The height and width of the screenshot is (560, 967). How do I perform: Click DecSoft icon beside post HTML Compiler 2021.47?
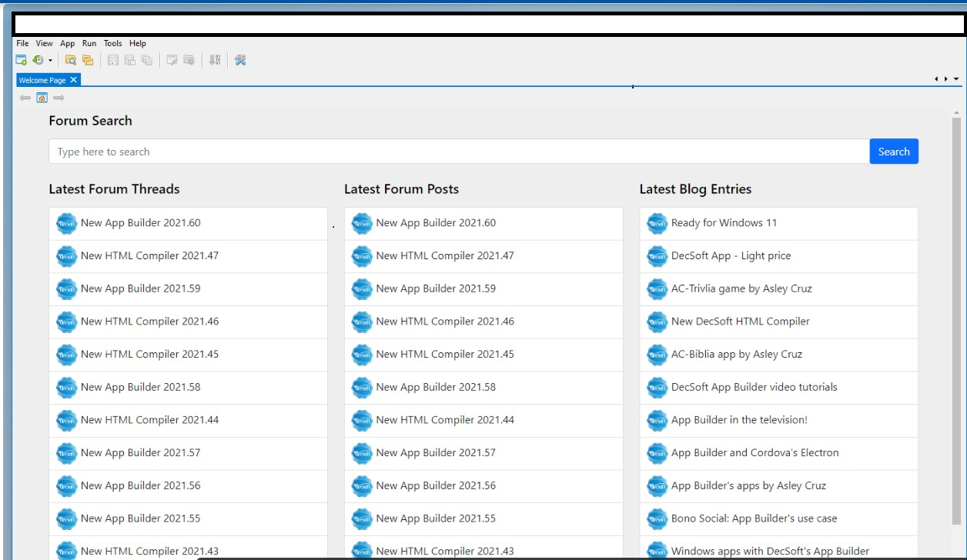click(x=362, y=256)
